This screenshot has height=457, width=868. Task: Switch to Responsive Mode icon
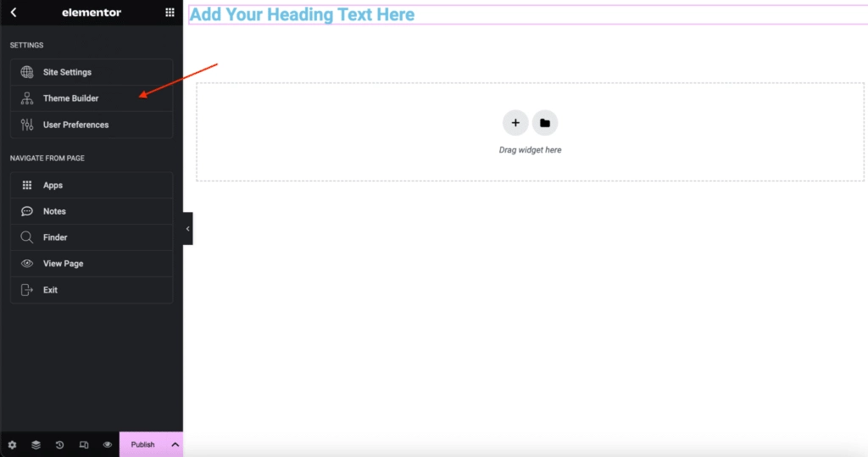point(84,445)
